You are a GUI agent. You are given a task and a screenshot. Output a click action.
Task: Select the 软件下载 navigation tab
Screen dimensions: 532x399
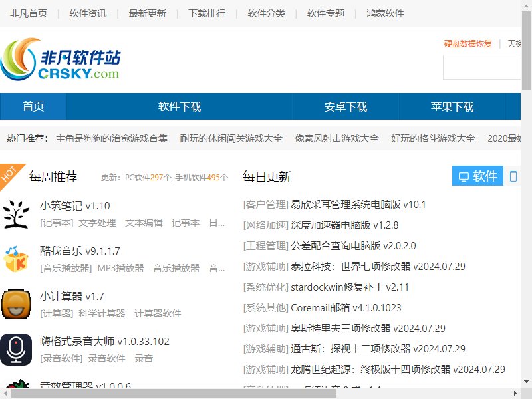tap(180, 106)
